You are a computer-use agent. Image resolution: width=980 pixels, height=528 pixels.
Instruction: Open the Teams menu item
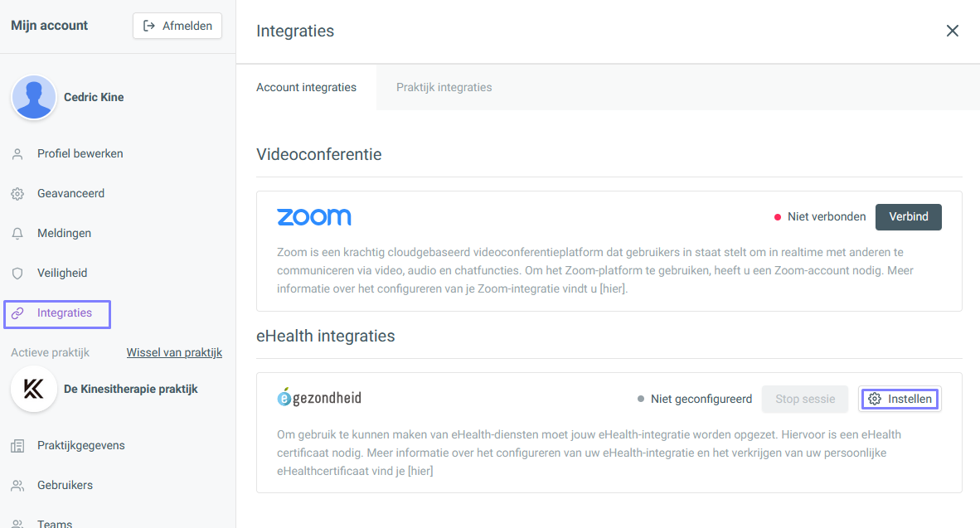click(55, 523)
